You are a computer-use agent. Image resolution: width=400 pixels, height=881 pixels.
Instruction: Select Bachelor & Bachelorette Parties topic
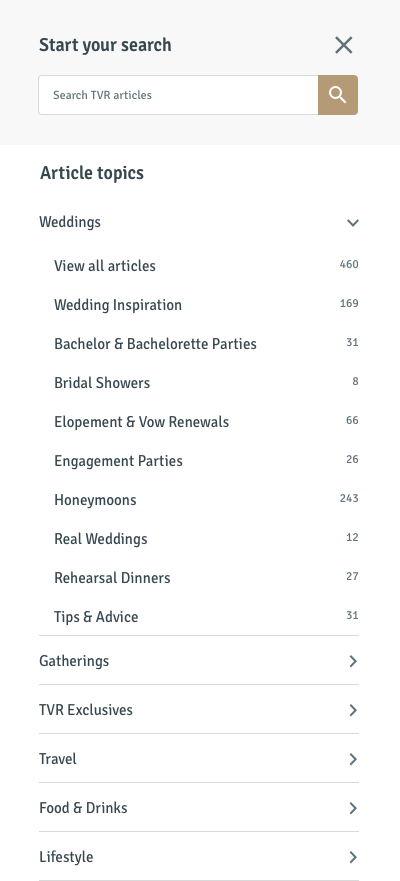pos(155,344)
